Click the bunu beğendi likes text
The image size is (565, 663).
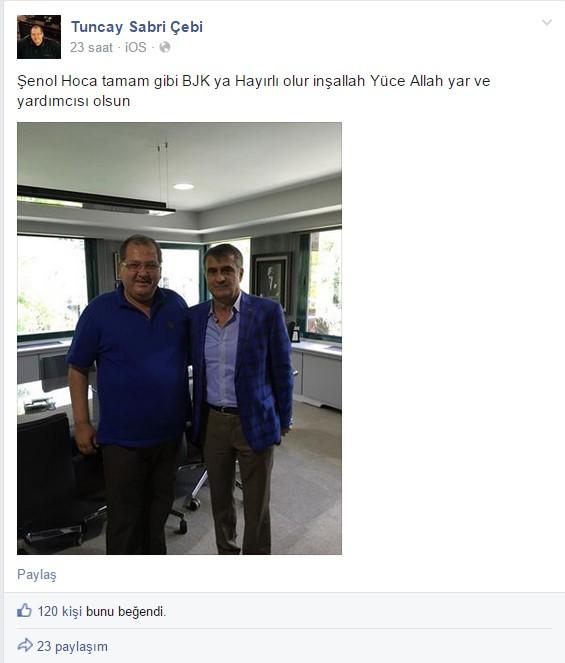tap(126, 611)
